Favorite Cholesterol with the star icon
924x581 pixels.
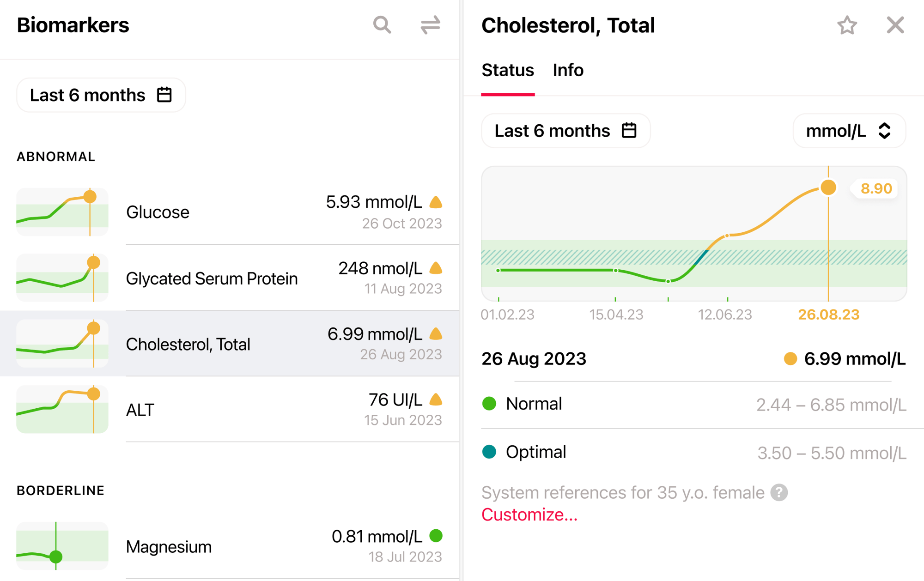pyautogui.click(x=847, y=25)
